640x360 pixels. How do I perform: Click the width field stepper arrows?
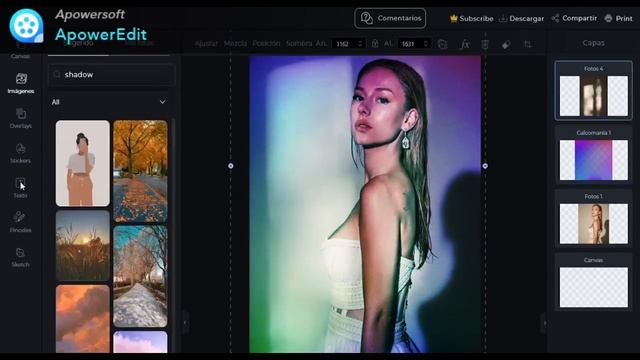[360, 44]
